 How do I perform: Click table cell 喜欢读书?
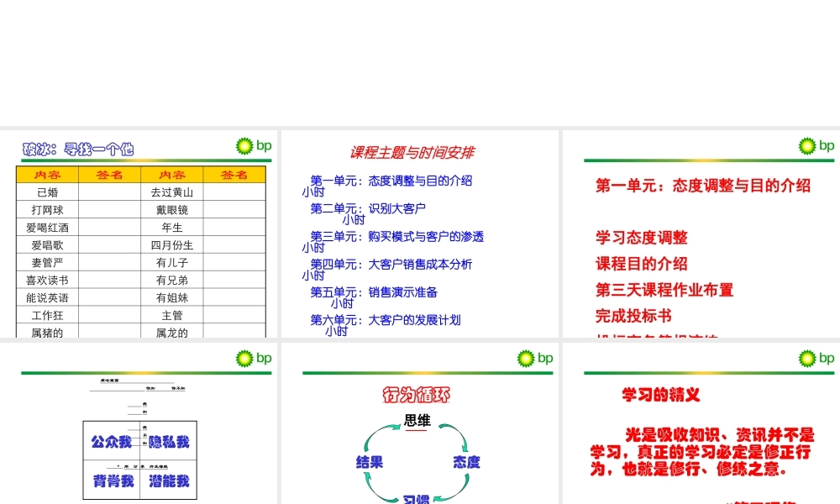(x=48, y=280)
